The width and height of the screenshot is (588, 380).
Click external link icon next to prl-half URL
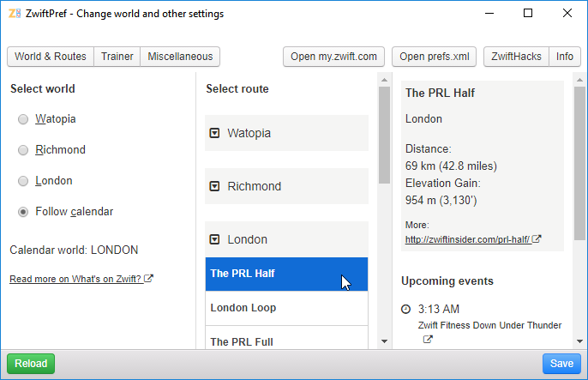coord(537,239)
